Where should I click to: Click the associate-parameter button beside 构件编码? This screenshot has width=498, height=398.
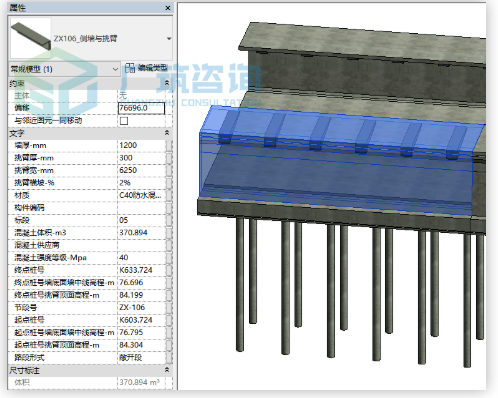tap(169, 208)
